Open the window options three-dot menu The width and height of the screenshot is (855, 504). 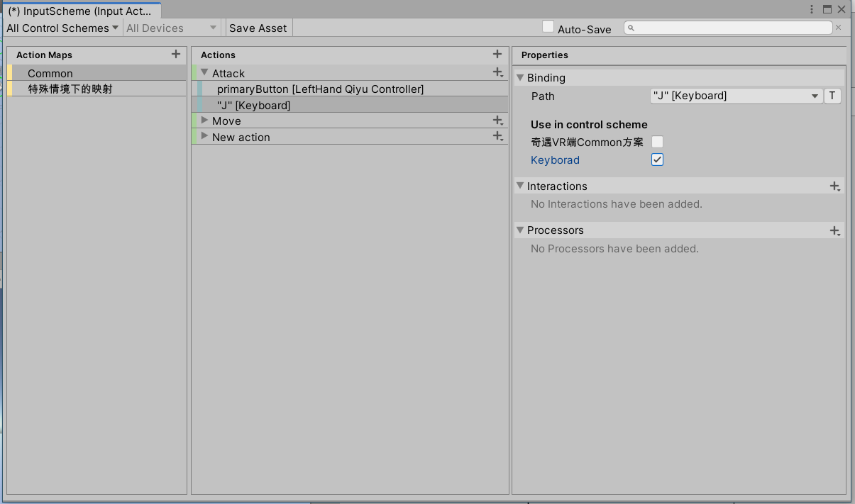coord(811,9)
